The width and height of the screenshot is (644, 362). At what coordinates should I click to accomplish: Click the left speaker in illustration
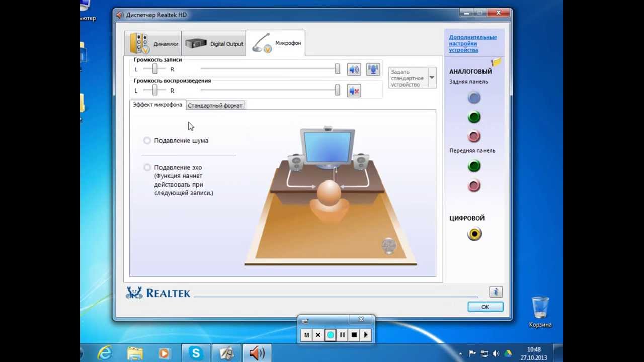tap(295, 163)
